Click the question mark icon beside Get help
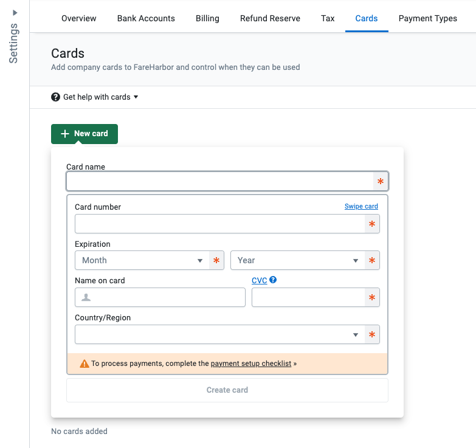 pos(56,97)
